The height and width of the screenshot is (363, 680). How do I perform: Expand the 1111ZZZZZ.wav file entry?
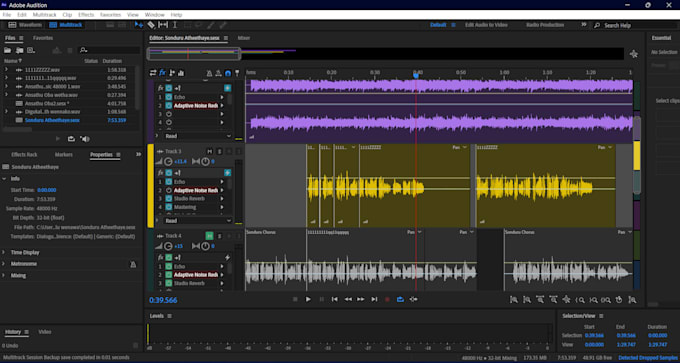click(x=6, y=69)
